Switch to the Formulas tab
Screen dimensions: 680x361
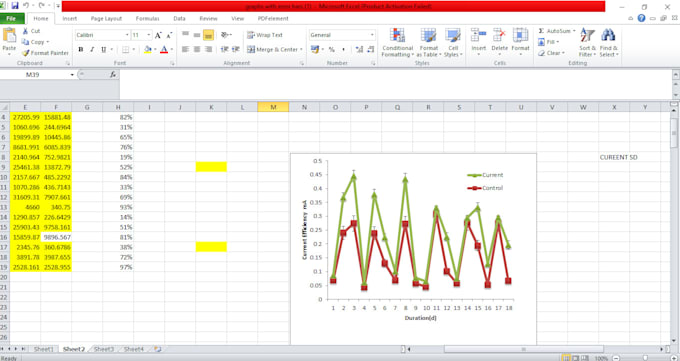coord(147,19)
